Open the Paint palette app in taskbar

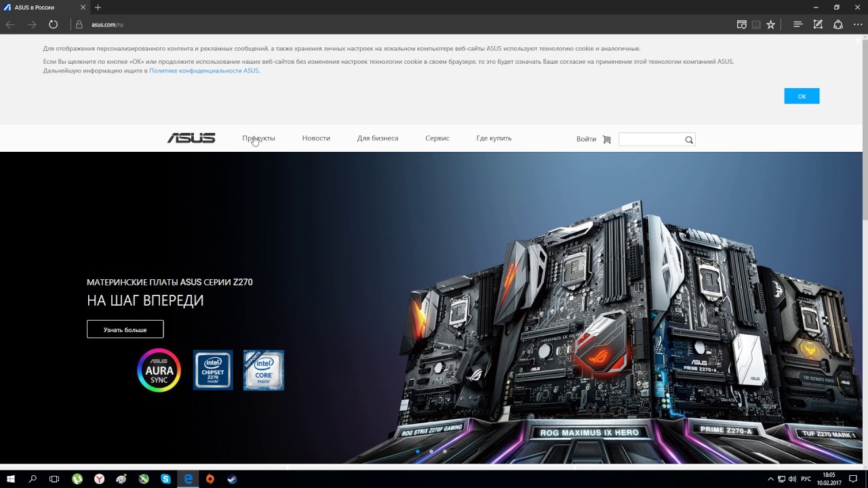(121, 479)
